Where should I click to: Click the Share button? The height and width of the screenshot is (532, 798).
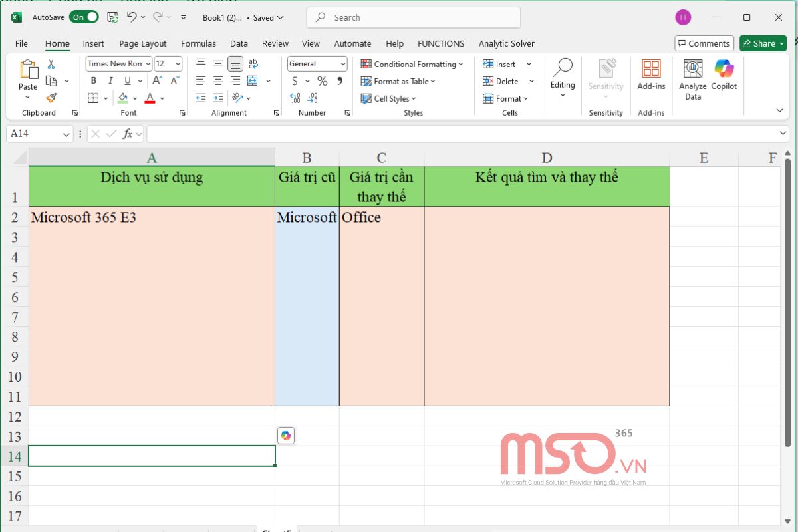[763, 43]
